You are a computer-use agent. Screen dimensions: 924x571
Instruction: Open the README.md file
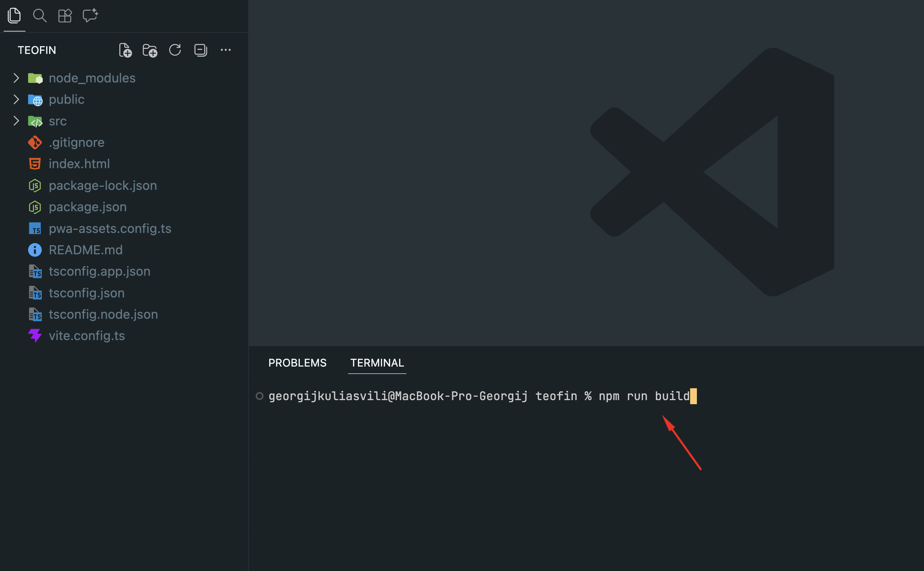click(x=86, y=250)
